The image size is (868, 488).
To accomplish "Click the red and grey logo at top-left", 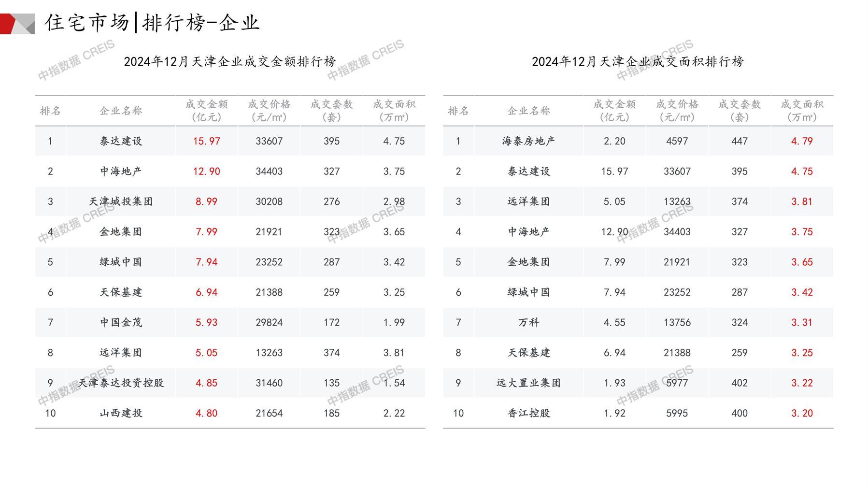I will [x=17, y=24].
